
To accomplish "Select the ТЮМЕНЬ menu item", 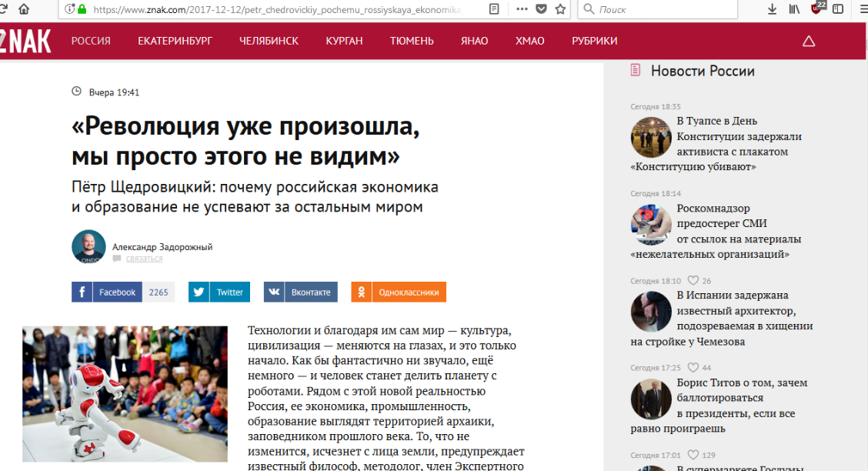I will click(x=412, y=41).
